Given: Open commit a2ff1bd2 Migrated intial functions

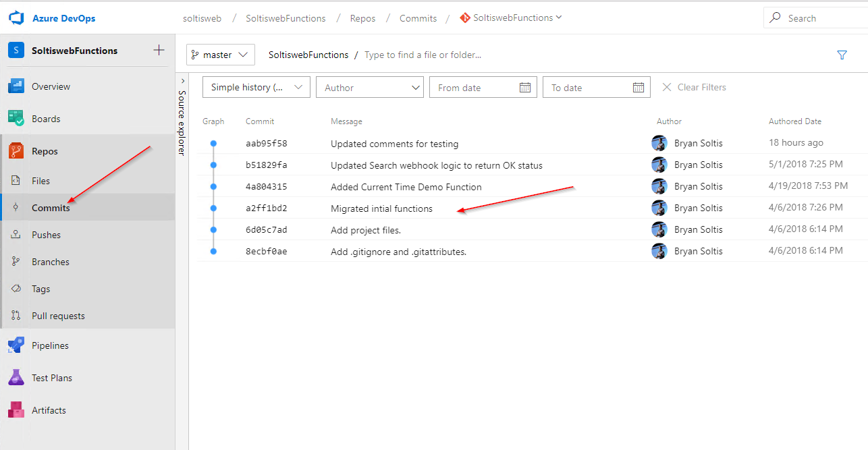Looking at the screenshot, I should (x=381, y=208).
